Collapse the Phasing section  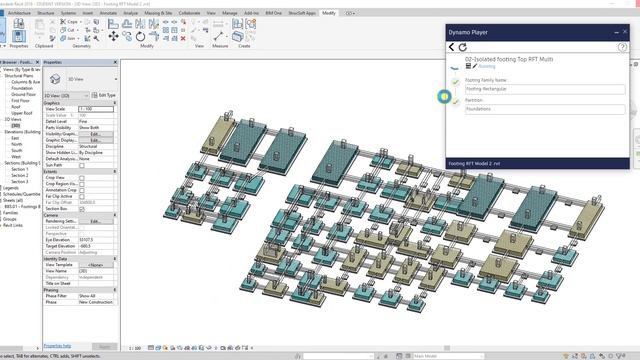115,290
